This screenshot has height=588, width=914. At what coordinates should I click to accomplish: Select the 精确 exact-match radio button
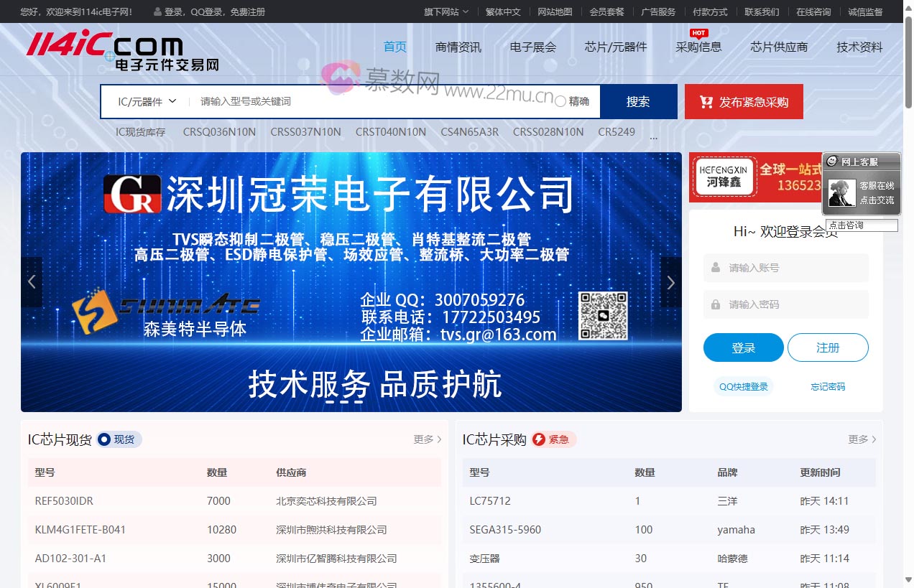[x=560, y=102]
